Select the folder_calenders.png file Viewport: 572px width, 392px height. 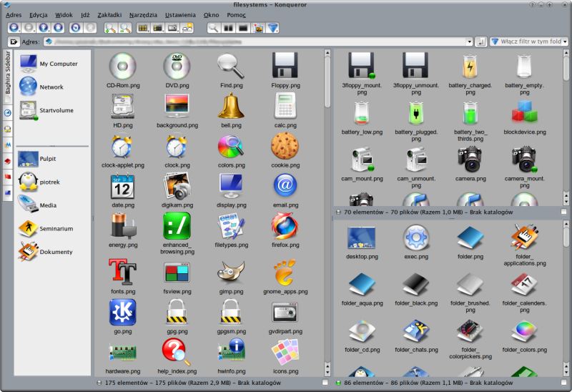click(525, 292)
